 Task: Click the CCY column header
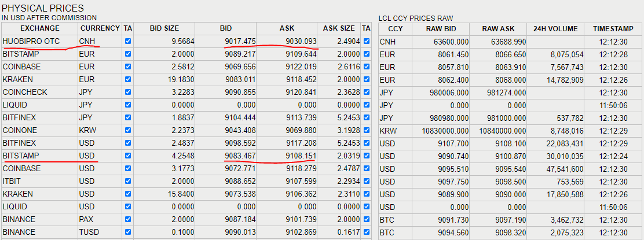(395, 29)
